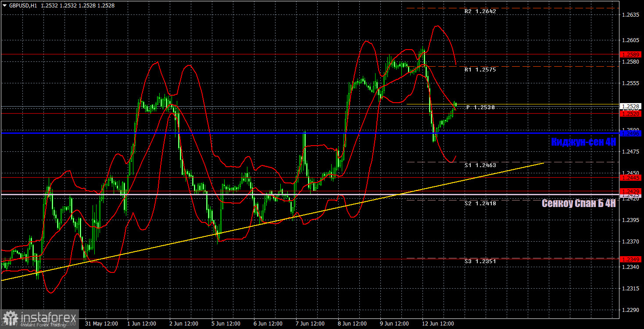This screenshot has width=644, height=329.
Task: Select the 1.2370 price axis value
Action: [630, 241]
